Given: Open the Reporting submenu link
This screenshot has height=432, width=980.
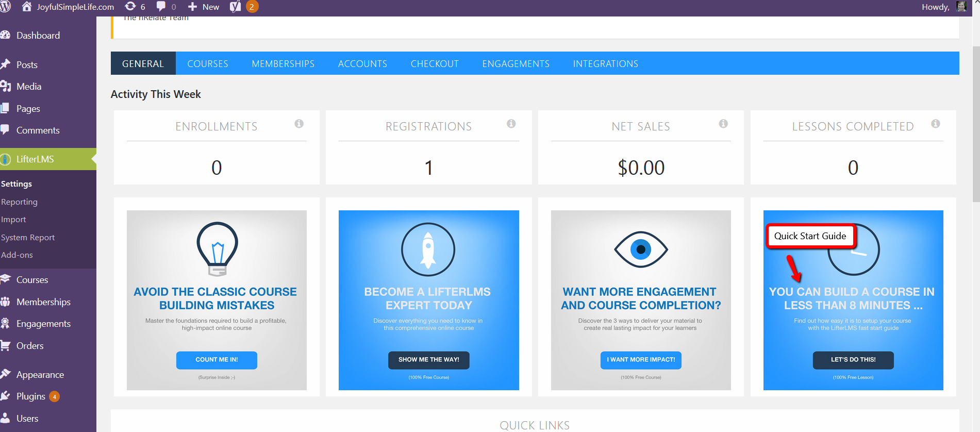Looking at the screenshot, I should [19, 202].
